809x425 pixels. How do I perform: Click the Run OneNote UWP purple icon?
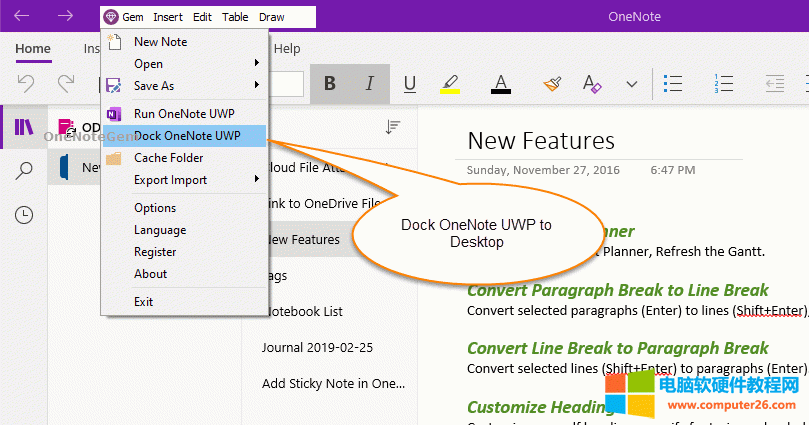(x=114, y=113)
